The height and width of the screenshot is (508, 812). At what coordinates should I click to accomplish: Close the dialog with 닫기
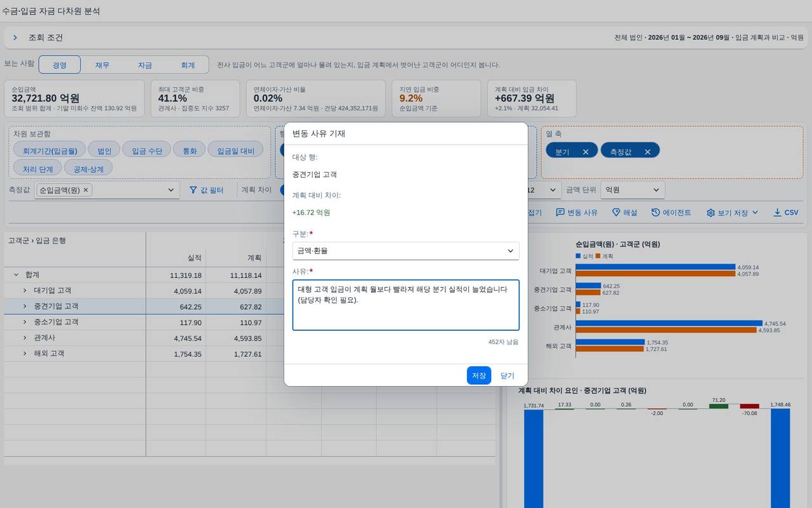click(x=507, y=375)
